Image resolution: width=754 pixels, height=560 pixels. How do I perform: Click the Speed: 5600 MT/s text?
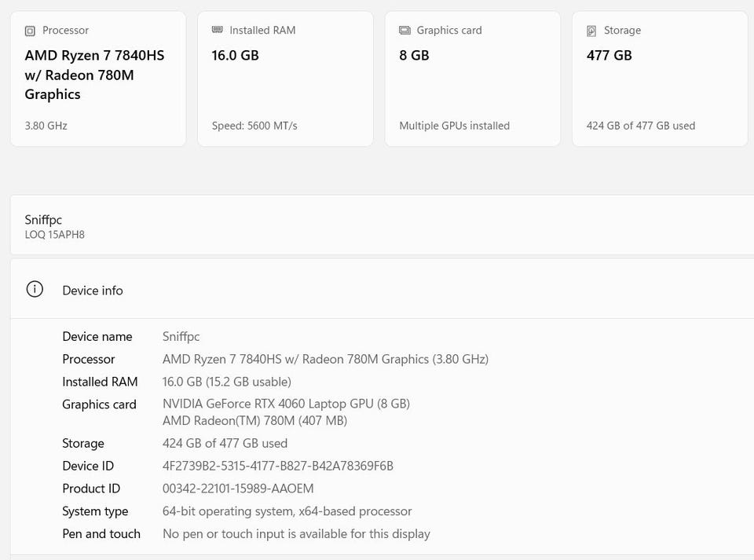click(x=254, y=126)
